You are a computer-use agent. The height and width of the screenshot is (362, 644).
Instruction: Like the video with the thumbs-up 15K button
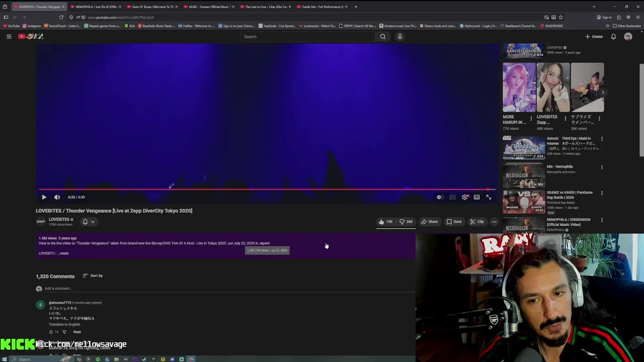click(x=386, y=222)
